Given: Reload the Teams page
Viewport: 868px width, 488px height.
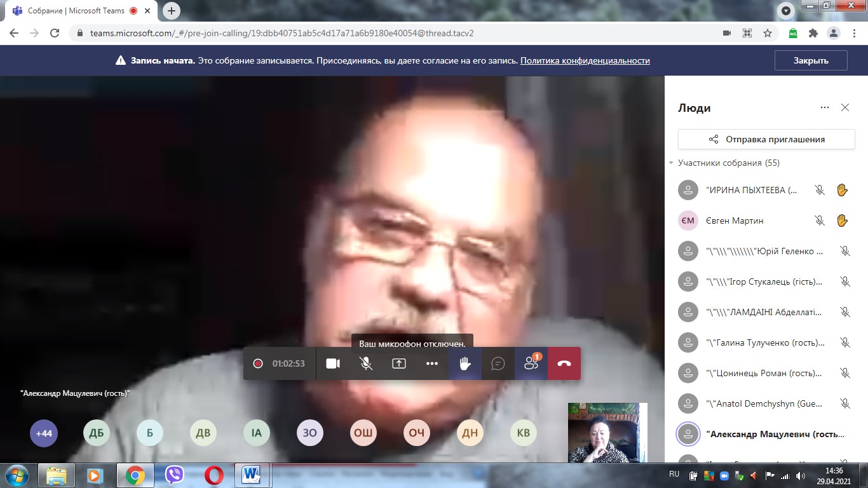Looking at the screenshot, I should coord(55,33).
